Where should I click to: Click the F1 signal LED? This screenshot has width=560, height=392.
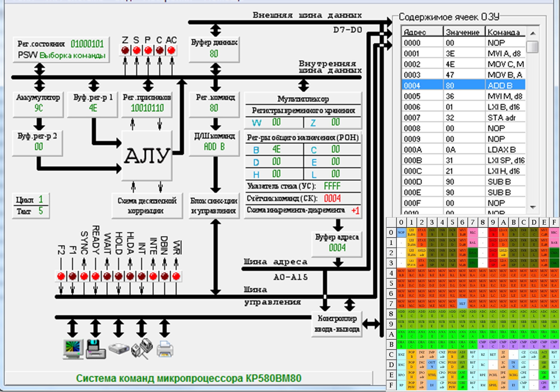[72, 276]
